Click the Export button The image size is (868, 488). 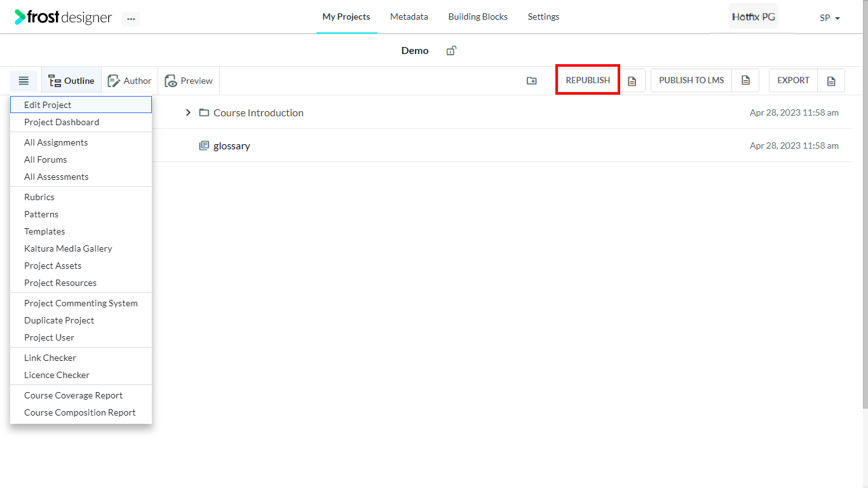click(x=794, y=81)
